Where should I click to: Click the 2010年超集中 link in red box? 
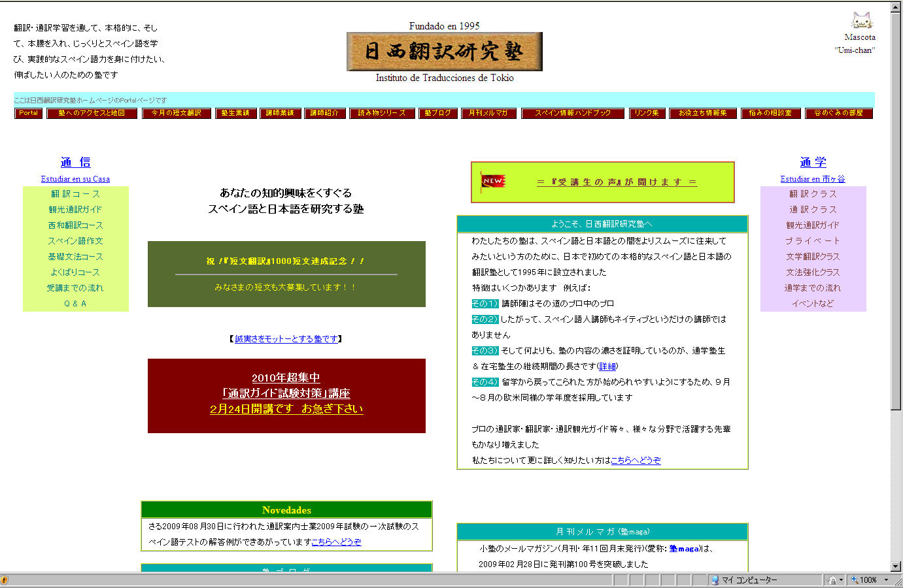[286, 378]
